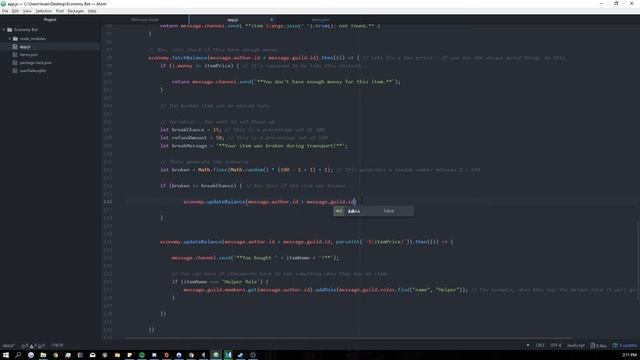This screenshot has height=360, width=640.
Task: Click the 'let breakChance' code line
Action: [242, 130]
